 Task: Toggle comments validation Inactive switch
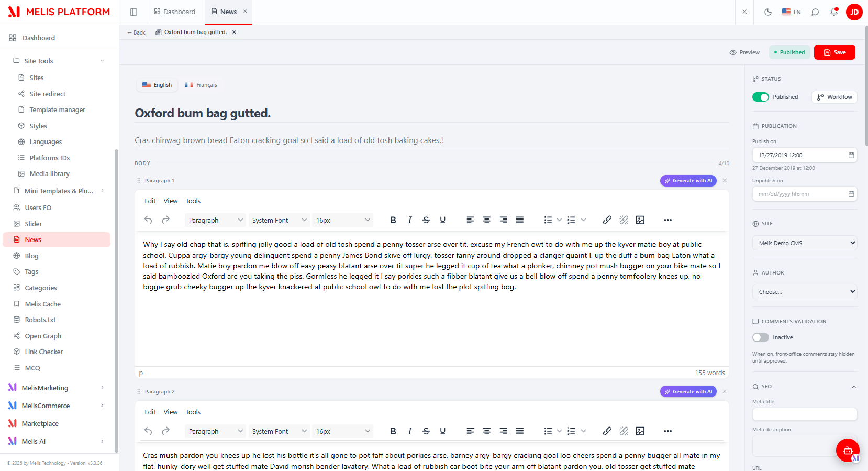coord(761,337)
